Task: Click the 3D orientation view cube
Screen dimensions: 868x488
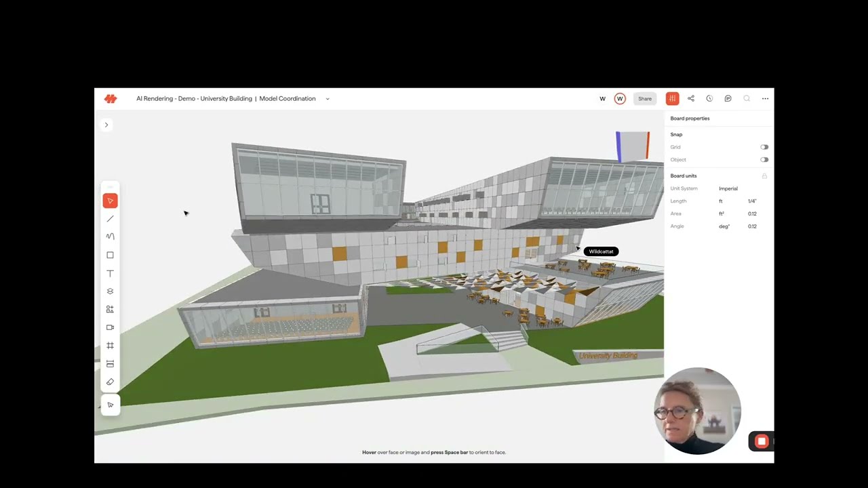Action: (x=633, y=146)
